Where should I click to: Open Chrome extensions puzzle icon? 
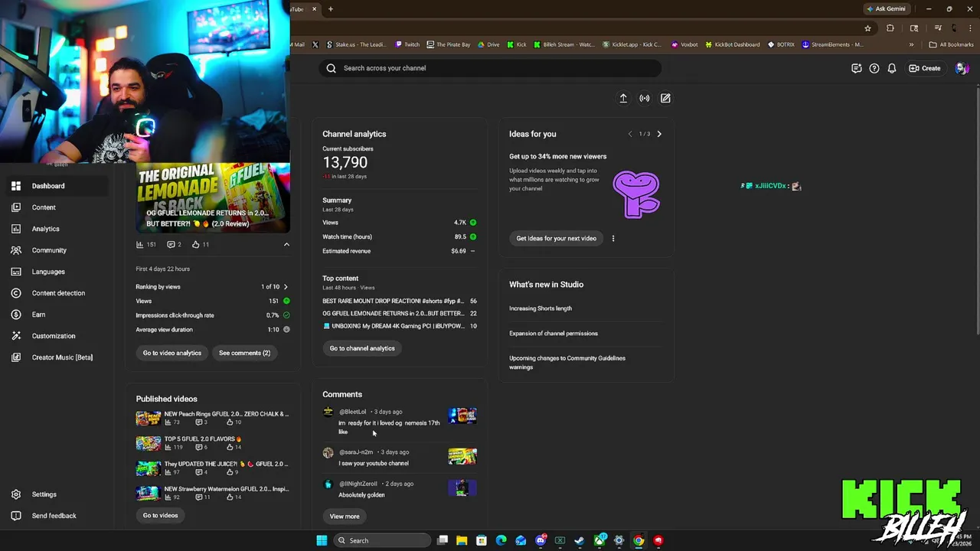click(890, 28)
